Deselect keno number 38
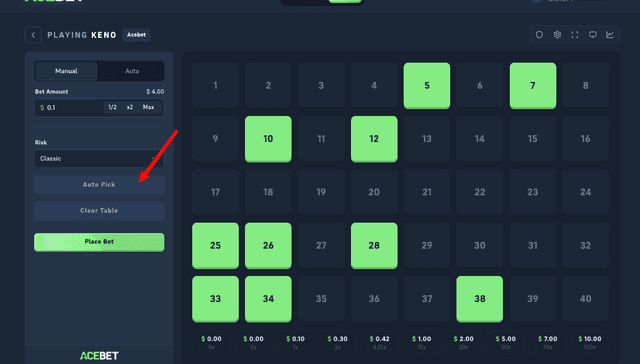This screenshot has height=364, width=640. pos(480,299)
